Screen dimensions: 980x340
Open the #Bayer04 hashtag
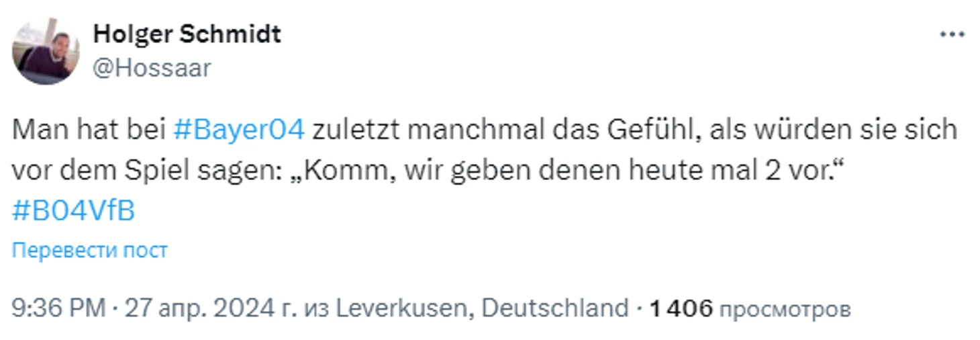238,130
